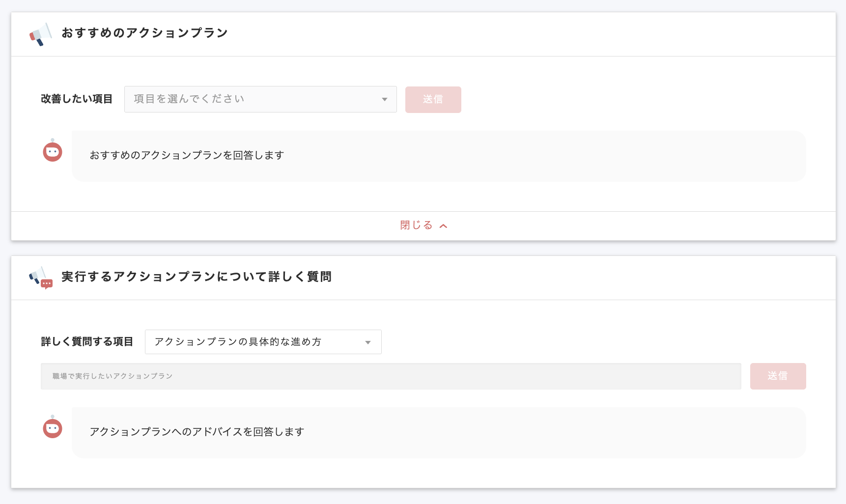Click the megaphone icon beside おすすめのアクションプラン
This screenshot has width=846, height=504.
pos(42,33)
